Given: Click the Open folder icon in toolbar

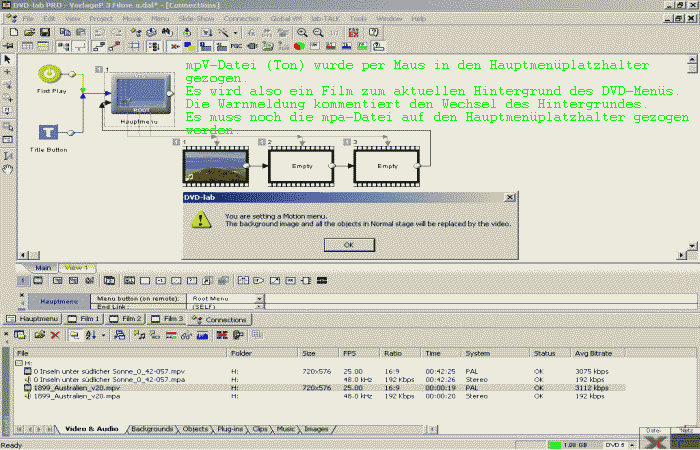Looking at the screenshot, I should [28, 32].
